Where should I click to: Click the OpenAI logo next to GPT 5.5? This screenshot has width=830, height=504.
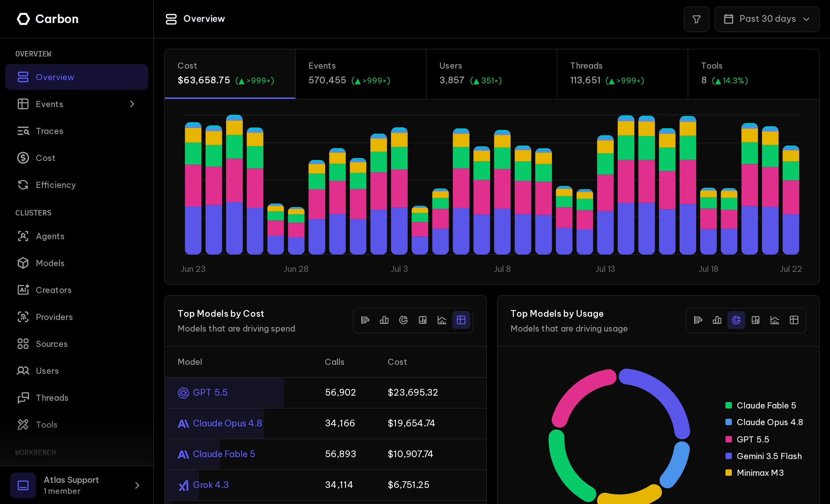click(183, 393)
